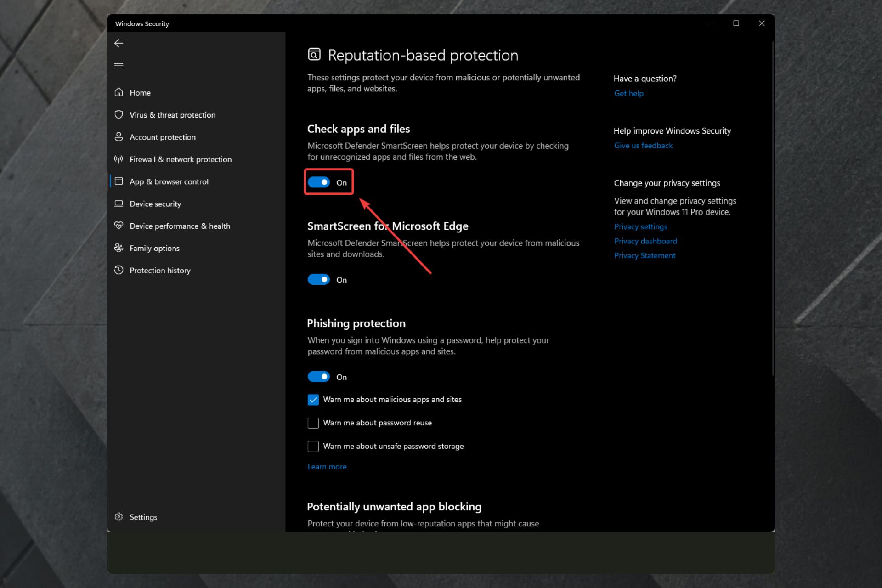Click the Protection history clock icon
This screenshot has height=588, width=882.
(x=119, y=270)
